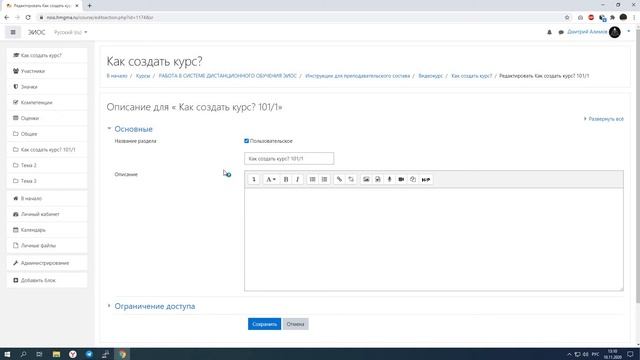Open Общее section in the sidebar
The image size is (640, 360).
point(47,134)
